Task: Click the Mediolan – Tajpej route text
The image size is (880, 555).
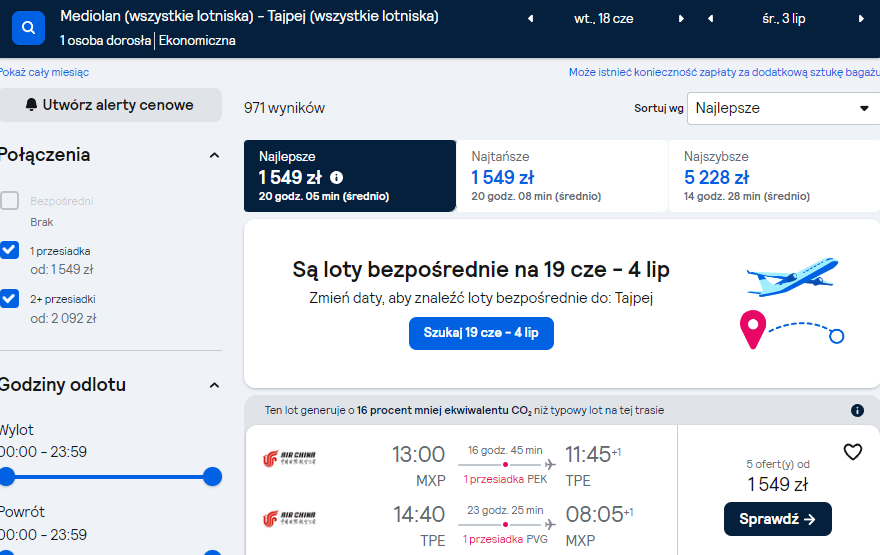Action: point(249,16)
